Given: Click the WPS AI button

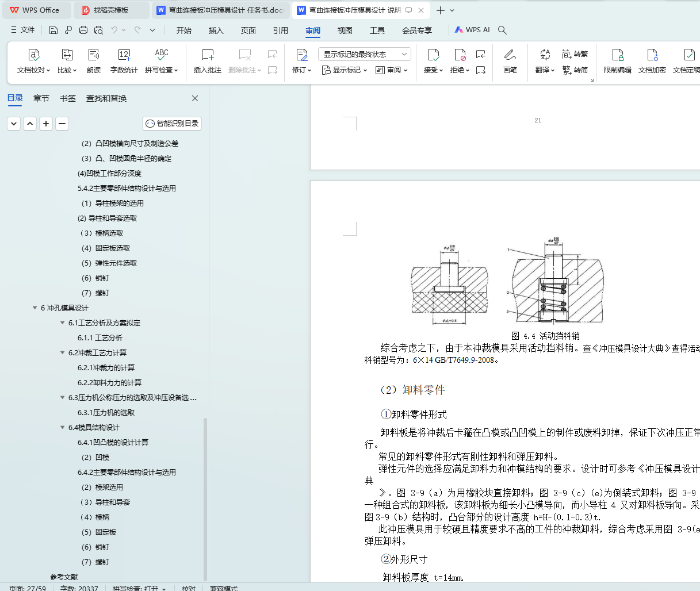Looking at the screenshot, I should tap(472, 30).
